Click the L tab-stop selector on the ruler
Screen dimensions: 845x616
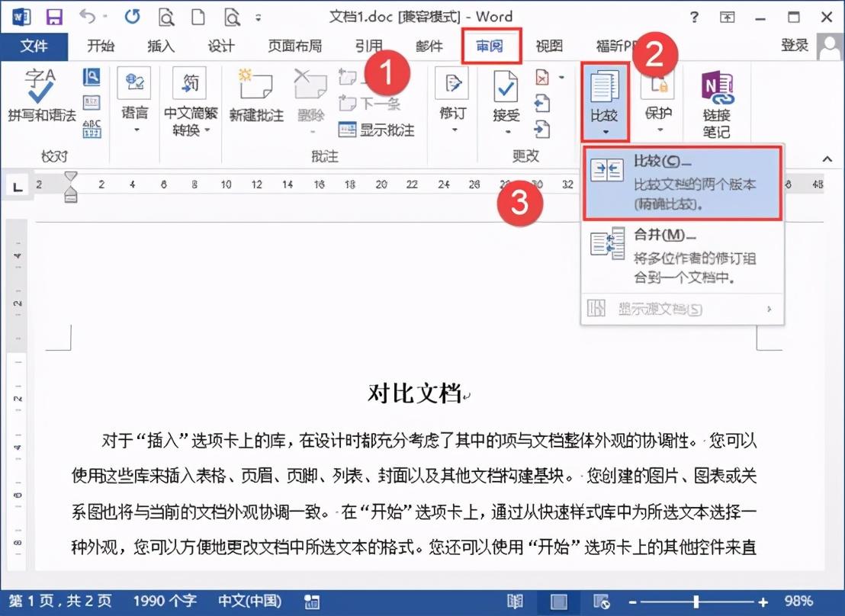point(18,187)
